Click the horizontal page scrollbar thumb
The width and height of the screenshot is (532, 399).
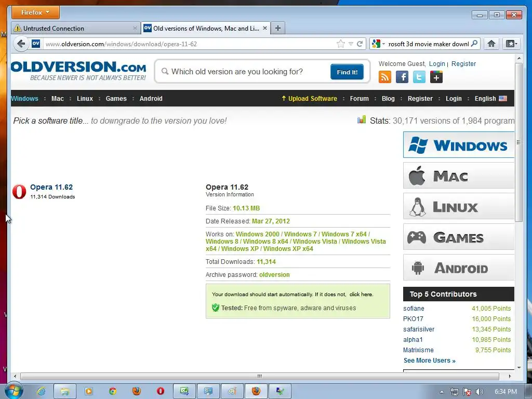point(260,376)
